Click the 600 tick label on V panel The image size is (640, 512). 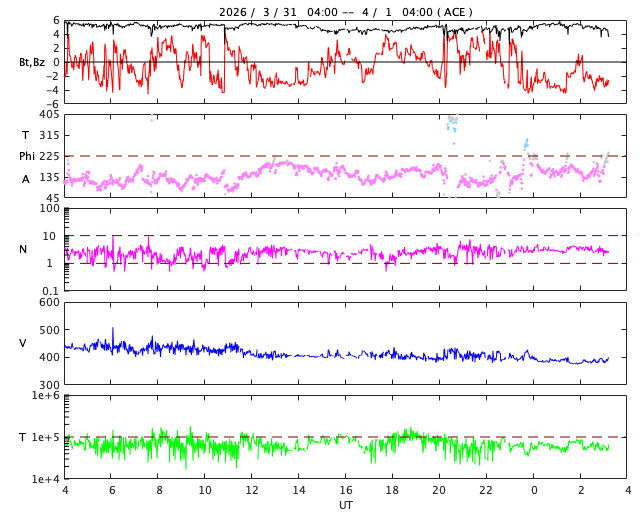pos(50,303)
